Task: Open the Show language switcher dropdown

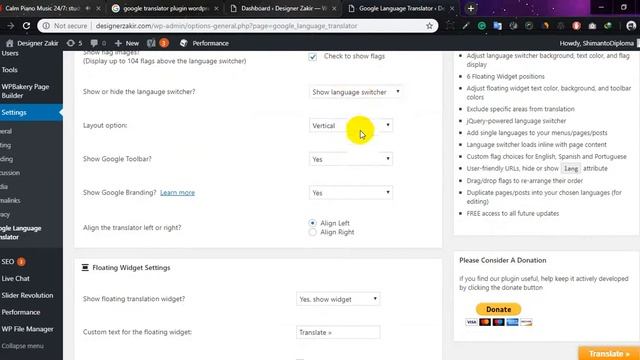Action: pyautogui.click(x=356, y=92)
